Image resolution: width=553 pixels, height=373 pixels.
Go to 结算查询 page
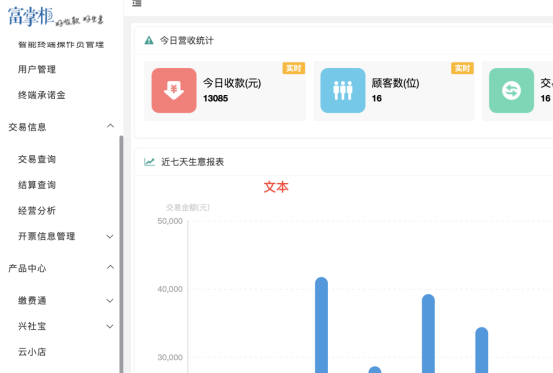(x=37, y=185)
